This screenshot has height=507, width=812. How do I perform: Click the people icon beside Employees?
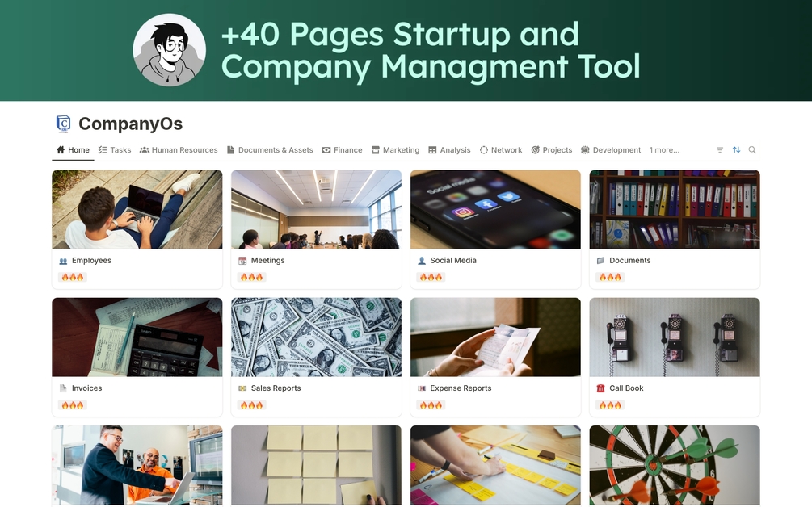point(63,261)
